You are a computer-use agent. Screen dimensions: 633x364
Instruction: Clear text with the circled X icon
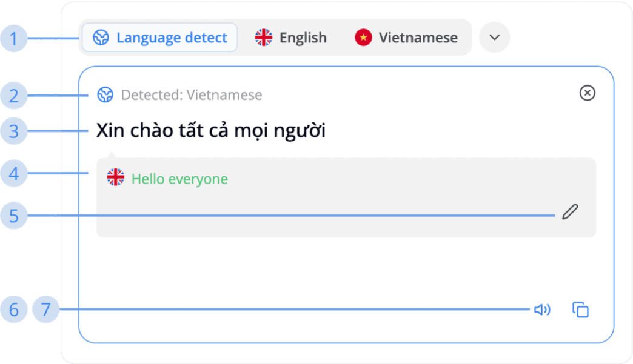coord(588,93)
